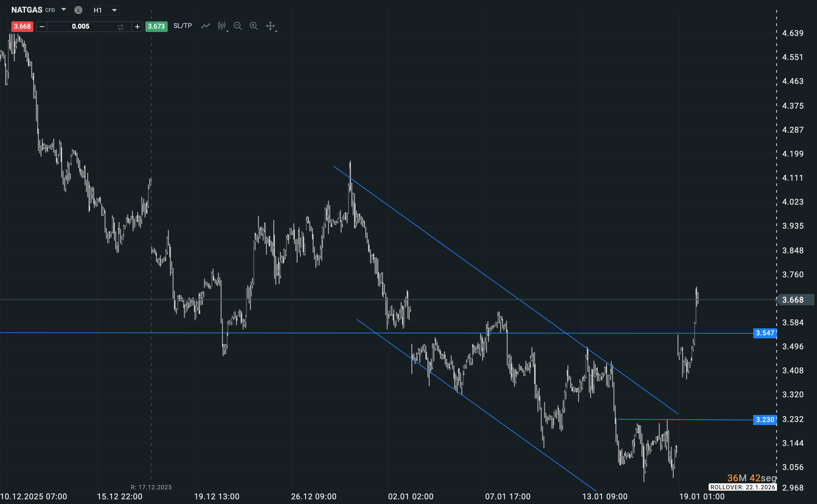Click the volume unit swap icon
The image size is (817, 504).
(x=121, y=27)
